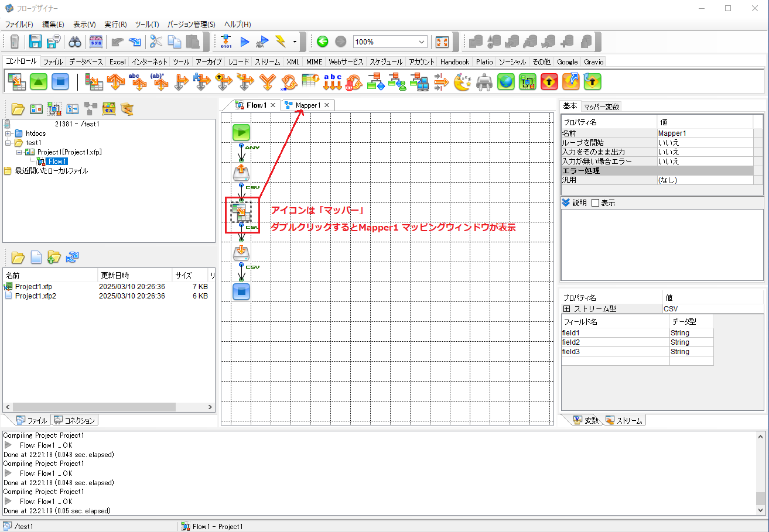The width and height of the screenshot is (769, 532).
Task: Select 最近開いたローカルファイル in tree
Action: 51,171
